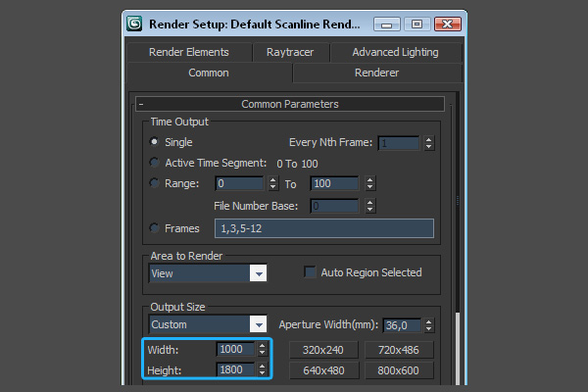Enable the Auto Region Selected checkbox

click(311, 272)
